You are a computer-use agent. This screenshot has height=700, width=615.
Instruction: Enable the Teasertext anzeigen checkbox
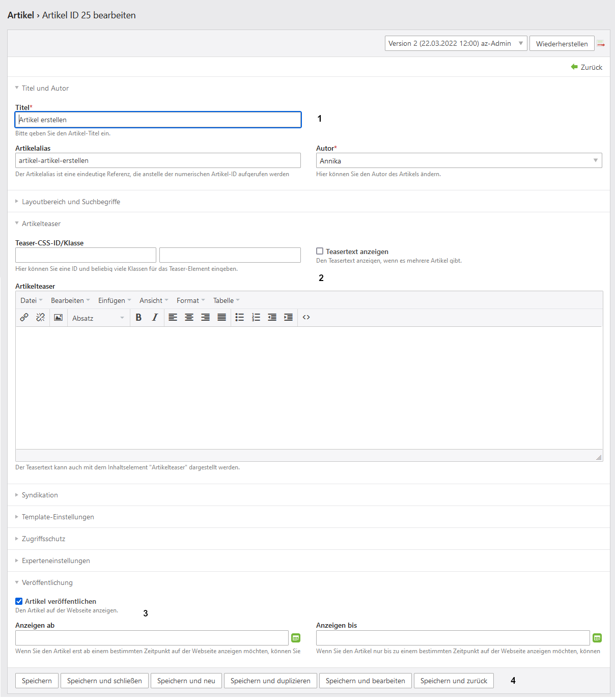[320, 251]
